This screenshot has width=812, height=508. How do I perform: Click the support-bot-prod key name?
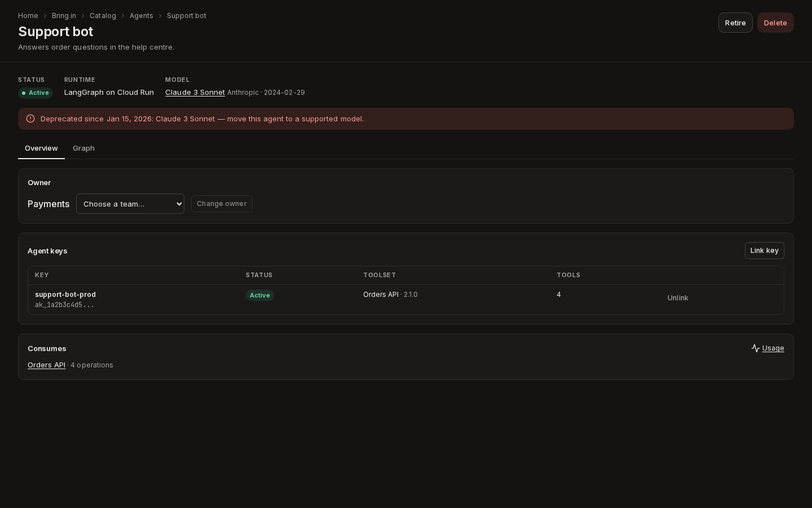click(x=65, y=295)
